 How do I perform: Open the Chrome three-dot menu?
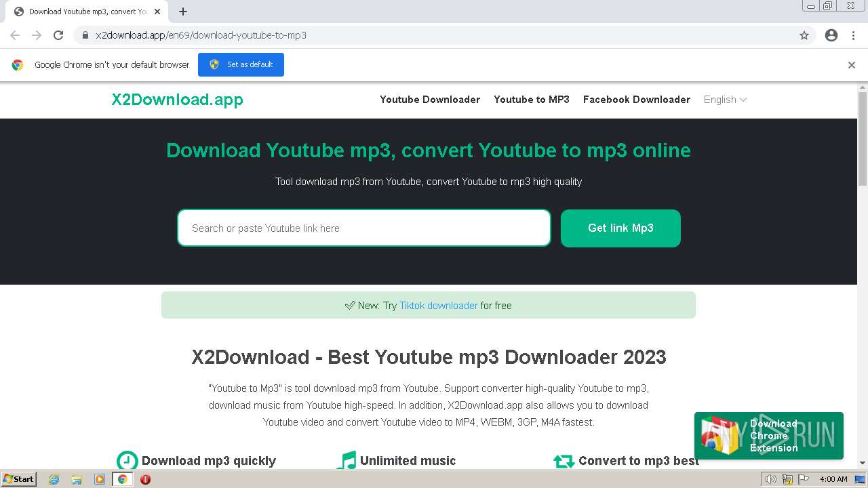point(853,35)
